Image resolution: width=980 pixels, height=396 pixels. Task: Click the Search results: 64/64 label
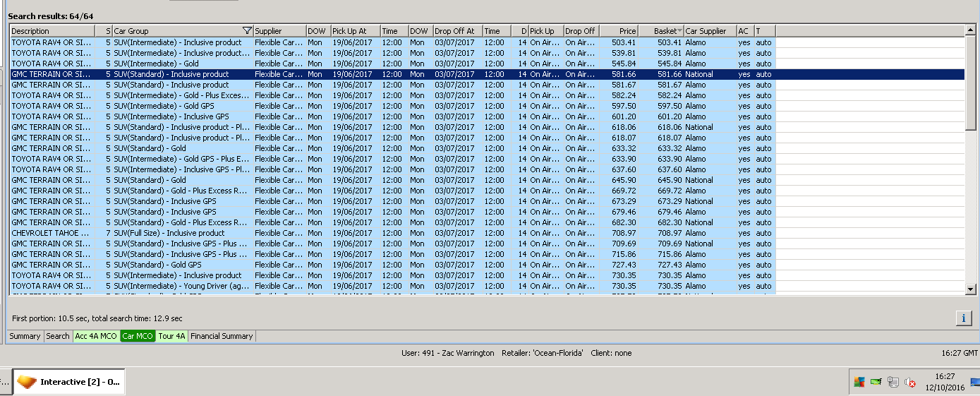(51, 16)
